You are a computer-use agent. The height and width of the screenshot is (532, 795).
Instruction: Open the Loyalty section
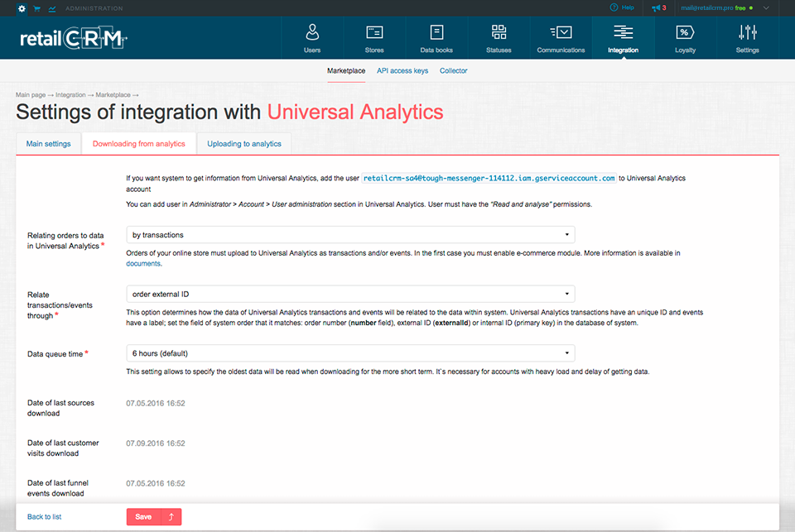click(x=685, y=39)
